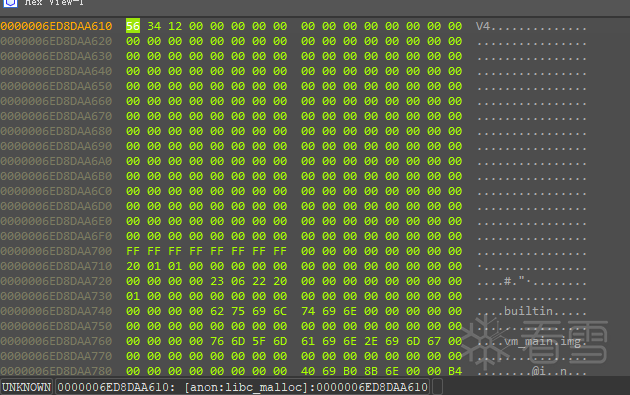
Task: Select byte 62 in row 0000006ED8DAA740
Action: (217, 311)
